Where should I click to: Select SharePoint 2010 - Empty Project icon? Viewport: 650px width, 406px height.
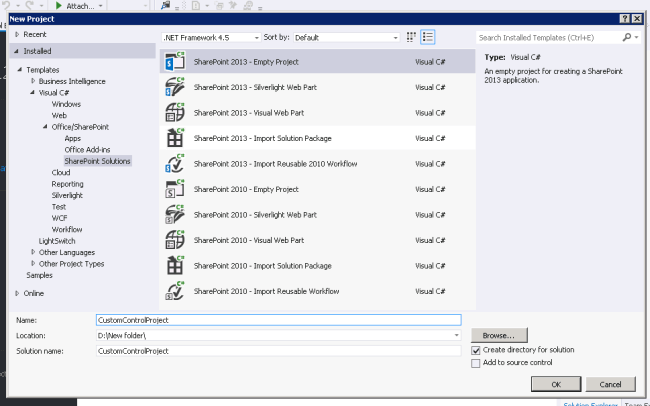pyautogui.click(x=174, y=189)
